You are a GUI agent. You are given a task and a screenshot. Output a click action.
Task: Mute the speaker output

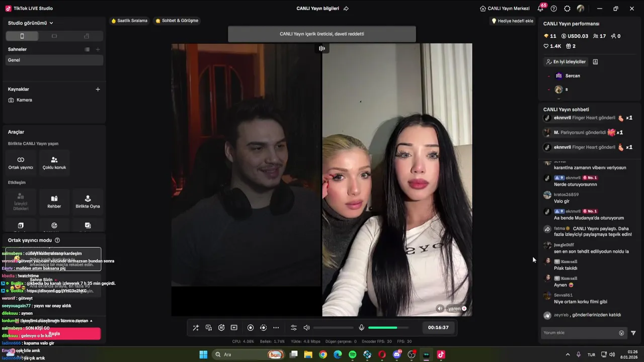tap(306, 328)
